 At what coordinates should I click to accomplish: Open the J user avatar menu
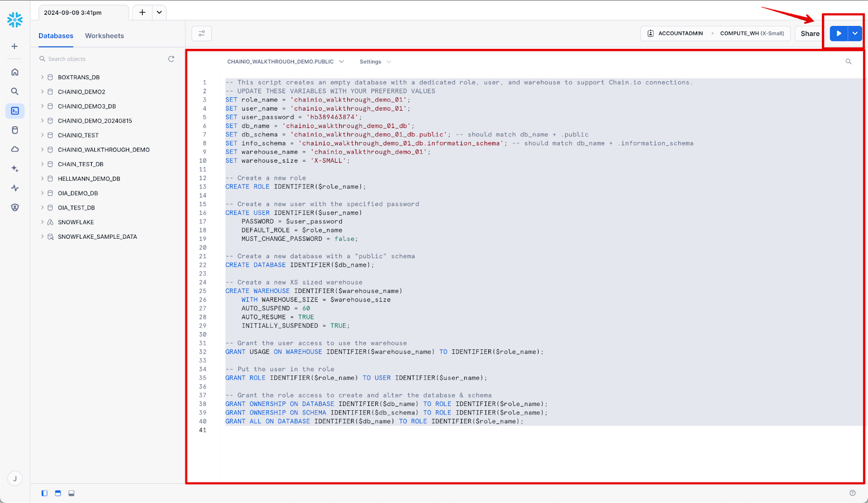click(x=15, y=479)
